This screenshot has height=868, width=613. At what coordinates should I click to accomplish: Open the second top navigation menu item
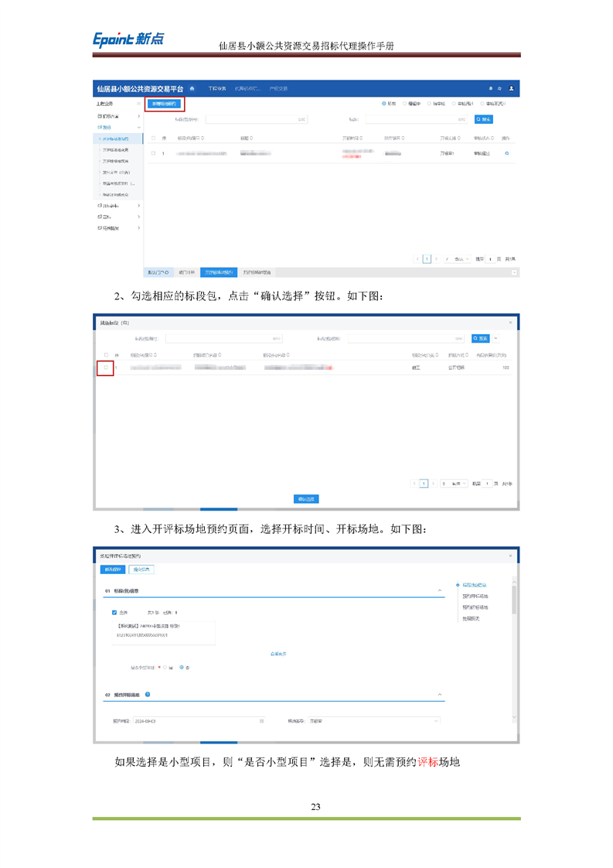[247, 88]
